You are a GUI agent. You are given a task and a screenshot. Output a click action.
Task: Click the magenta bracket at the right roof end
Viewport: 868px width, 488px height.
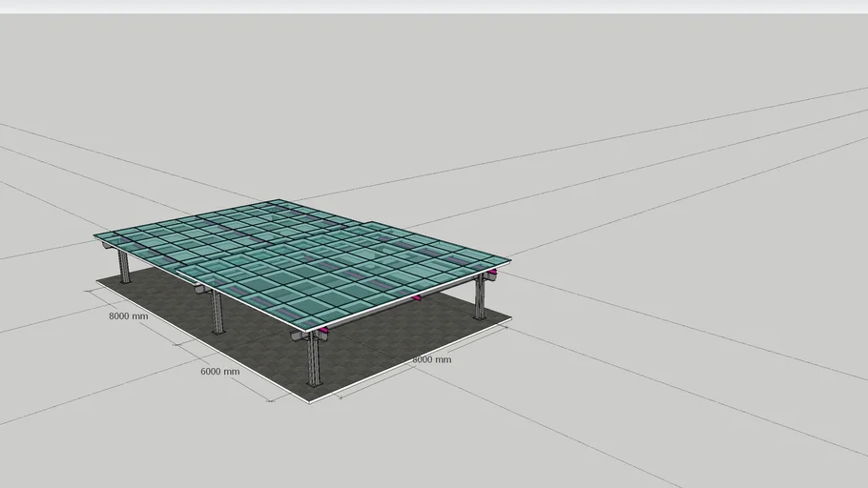493,273
